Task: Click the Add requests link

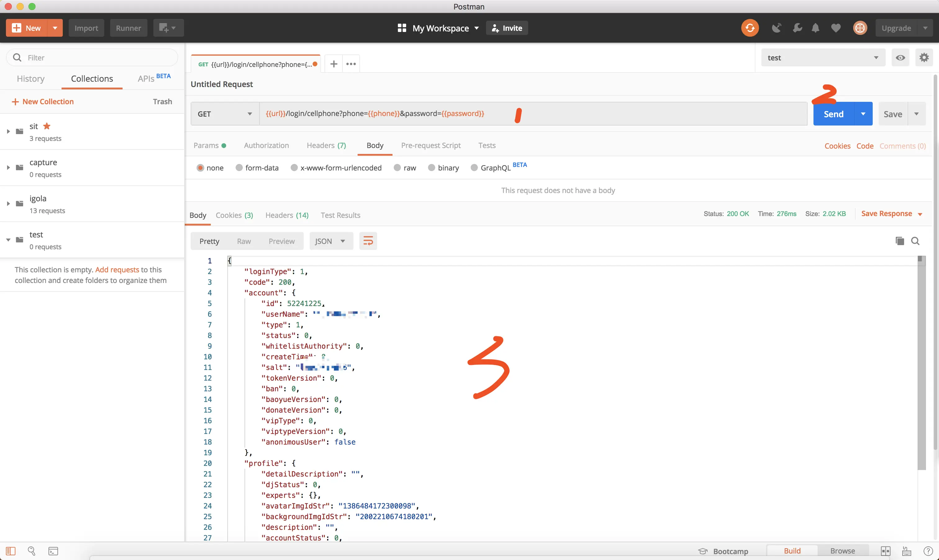Action: 117,269
